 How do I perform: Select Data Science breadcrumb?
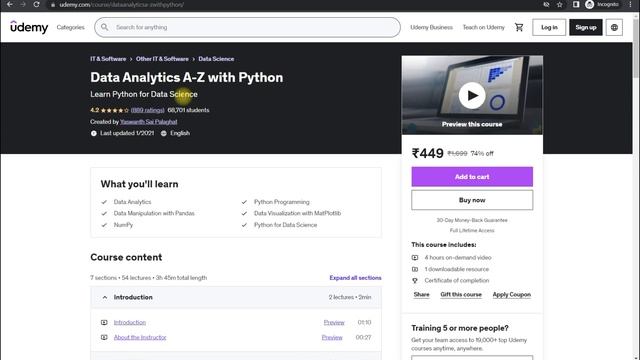pyautogui.click(x=216, y=59)
